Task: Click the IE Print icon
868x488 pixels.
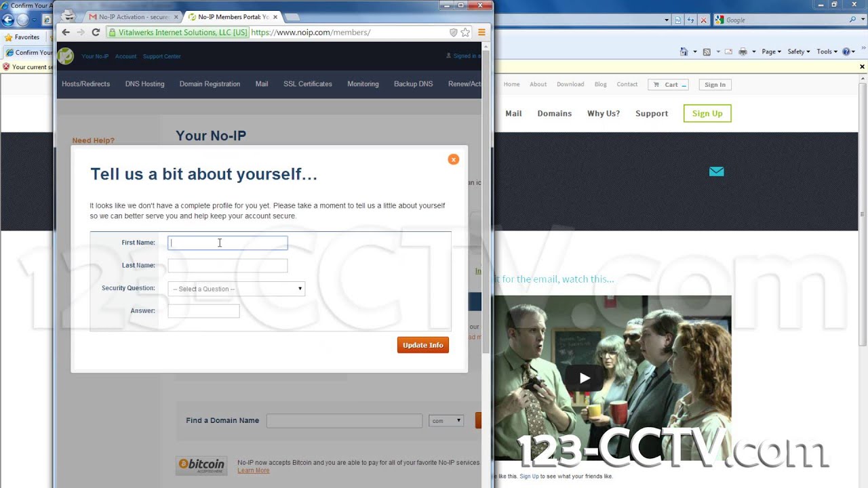Action: pos(743,52)
